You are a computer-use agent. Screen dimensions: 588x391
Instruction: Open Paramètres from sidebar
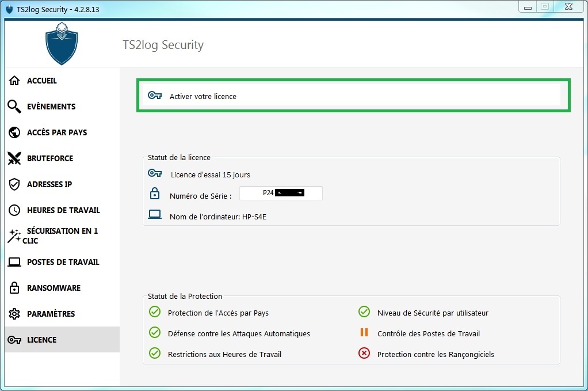(x=62, y=314)
